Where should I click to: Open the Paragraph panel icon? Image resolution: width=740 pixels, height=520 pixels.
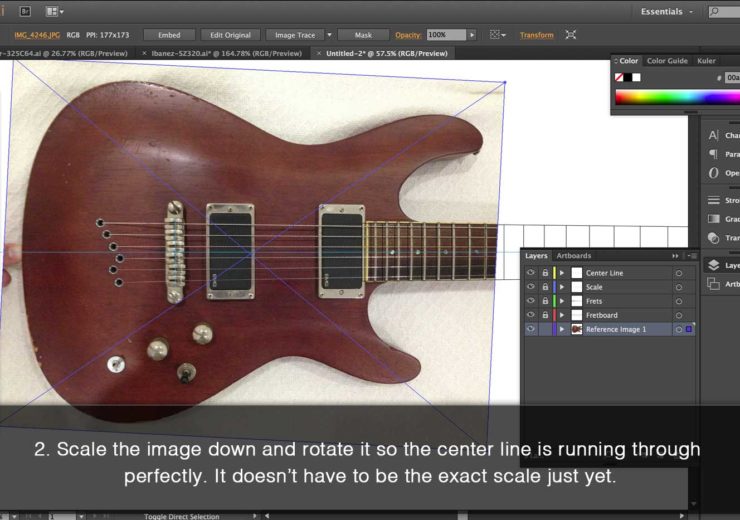pos(714,154)
